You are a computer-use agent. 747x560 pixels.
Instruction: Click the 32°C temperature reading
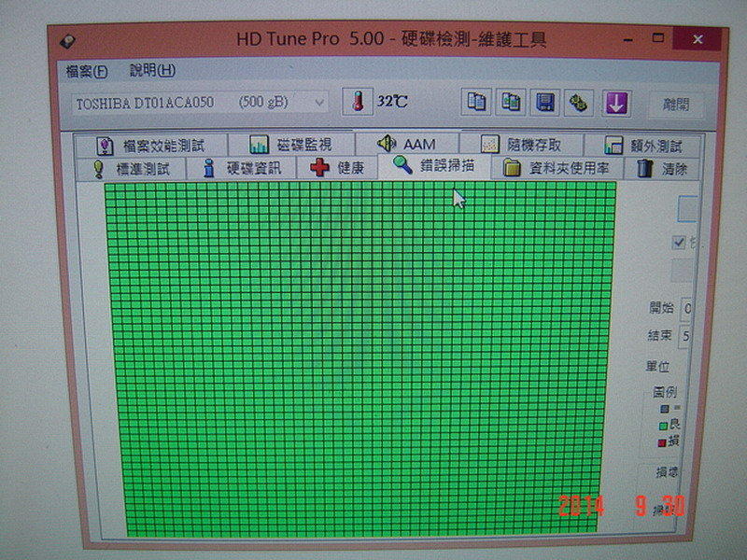(392, 102)
